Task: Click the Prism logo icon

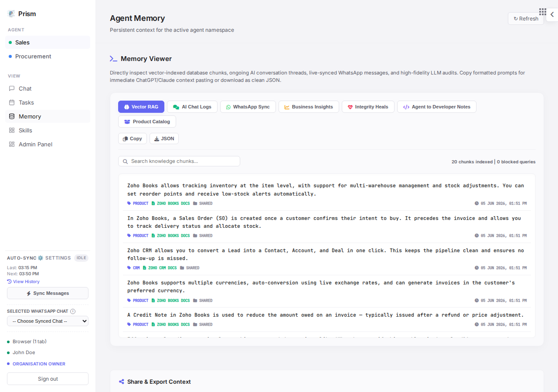Action: pyautogui.click(x=11, y=14)
